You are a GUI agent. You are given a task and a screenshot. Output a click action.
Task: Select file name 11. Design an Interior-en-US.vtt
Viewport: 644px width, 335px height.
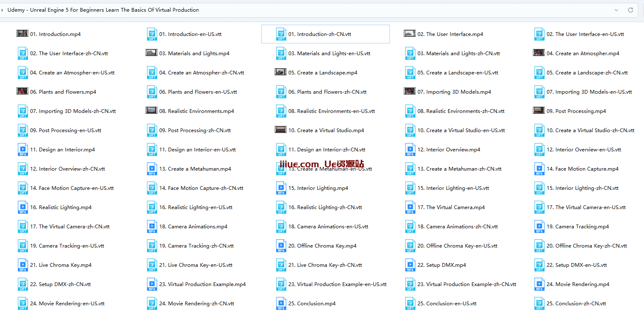pyautogui.click(x=198, y=150)
